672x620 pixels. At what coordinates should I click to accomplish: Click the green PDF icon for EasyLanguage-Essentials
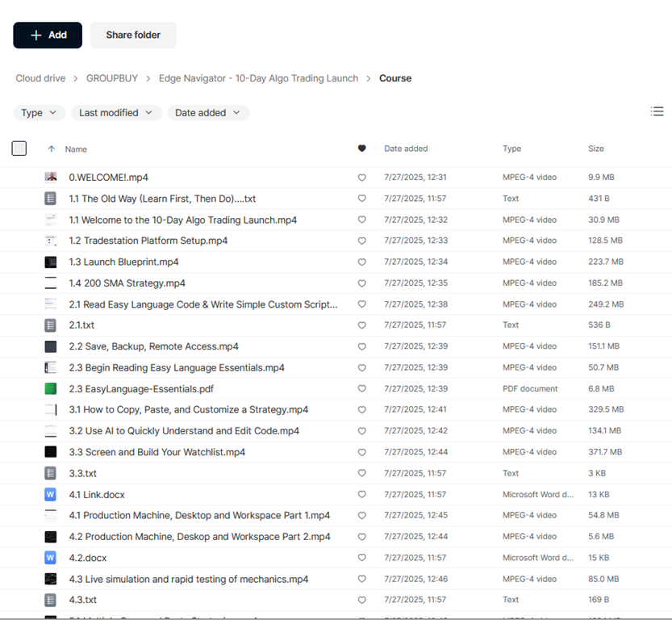pos(51,389)
